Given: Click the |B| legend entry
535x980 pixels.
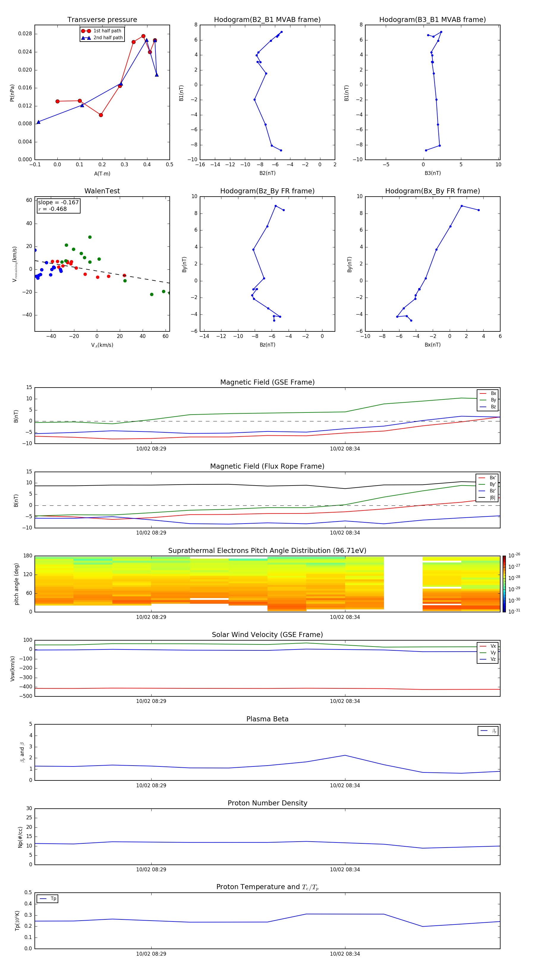Looking at the screenshot, I should click(487, 498).
